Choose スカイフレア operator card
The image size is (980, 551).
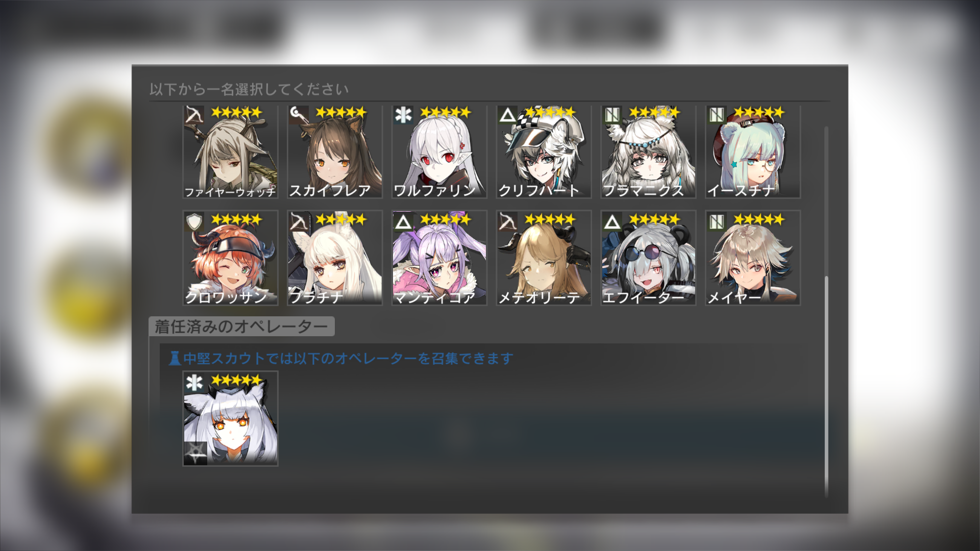tap(335, 152)
